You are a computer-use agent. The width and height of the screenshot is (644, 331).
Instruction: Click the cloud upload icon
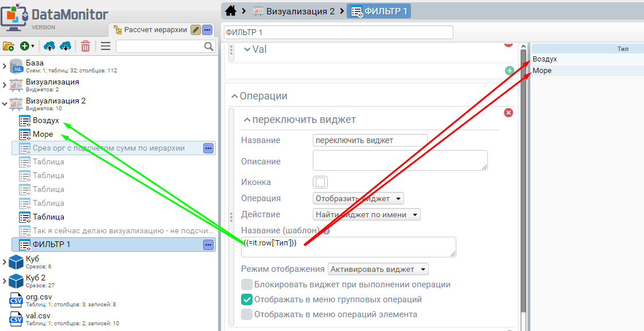(49, 46)
